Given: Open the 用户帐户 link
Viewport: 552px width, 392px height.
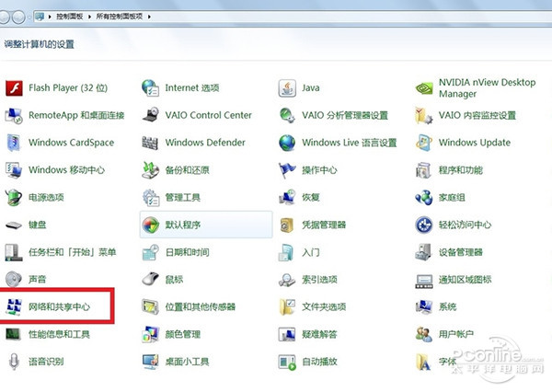Looking at the screenshot, I should (456, 334).
